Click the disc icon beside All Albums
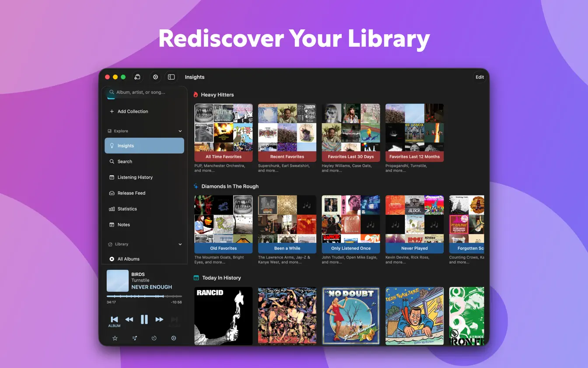The width and height of the screenshot is (588, 368). (112, 259)
